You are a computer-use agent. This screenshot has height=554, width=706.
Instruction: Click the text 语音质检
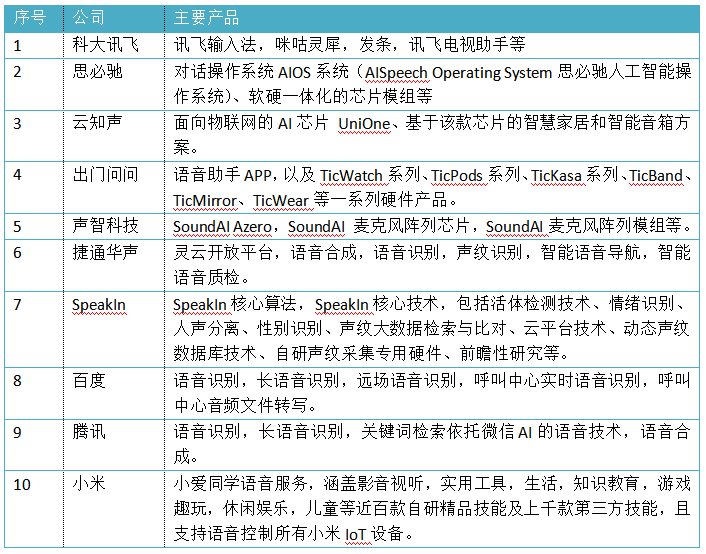pos(207,277)
